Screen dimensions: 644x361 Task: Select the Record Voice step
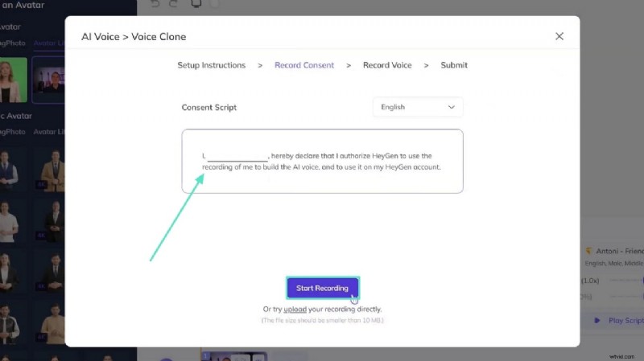click(x=387, y=65)
